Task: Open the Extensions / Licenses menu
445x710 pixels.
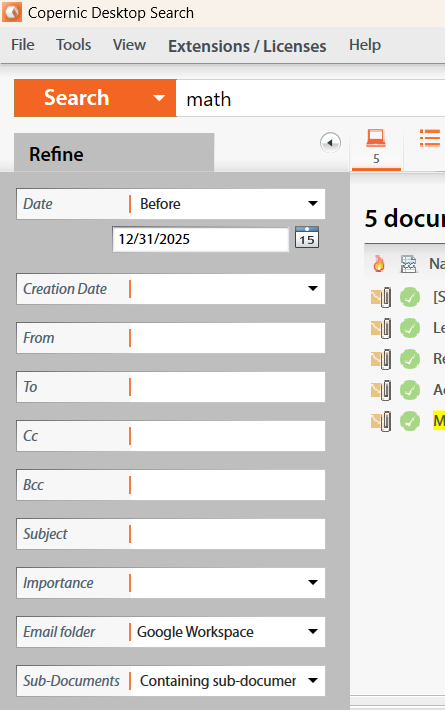Action: coord(247,46)
